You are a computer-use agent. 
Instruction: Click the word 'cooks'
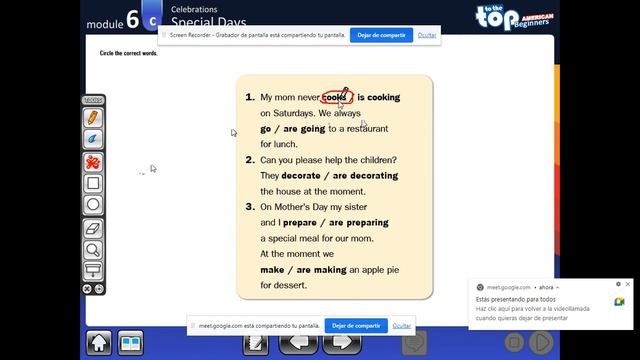pyautogui.click(x=334, y=97)
